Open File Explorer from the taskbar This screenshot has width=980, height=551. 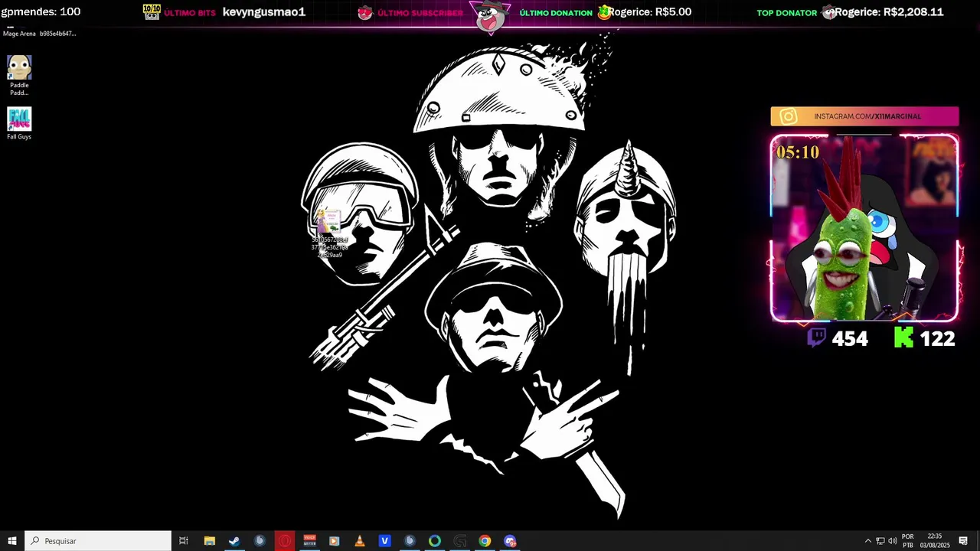click(x=209, y=541)
